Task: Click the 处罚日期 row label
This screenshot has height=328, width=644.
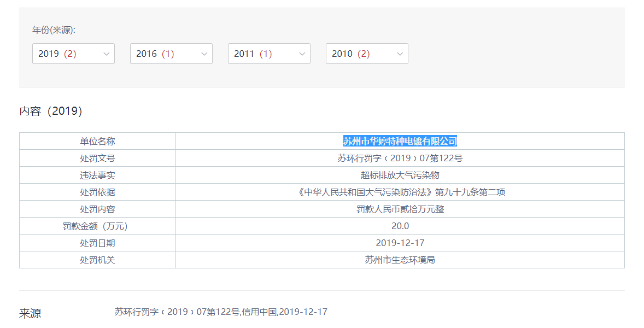Action: tap(97, 243)
